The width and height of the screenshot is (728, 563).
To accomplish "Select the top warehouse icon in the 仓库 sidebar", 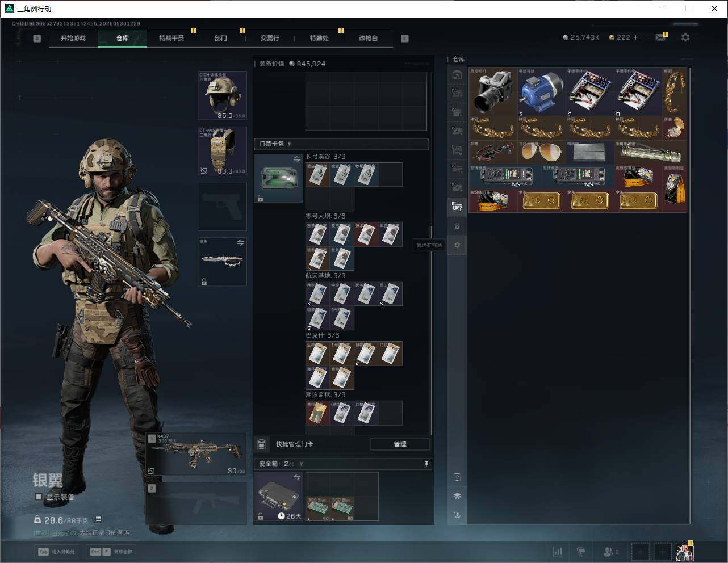I will pyautogui.click(x=457, y=75).
